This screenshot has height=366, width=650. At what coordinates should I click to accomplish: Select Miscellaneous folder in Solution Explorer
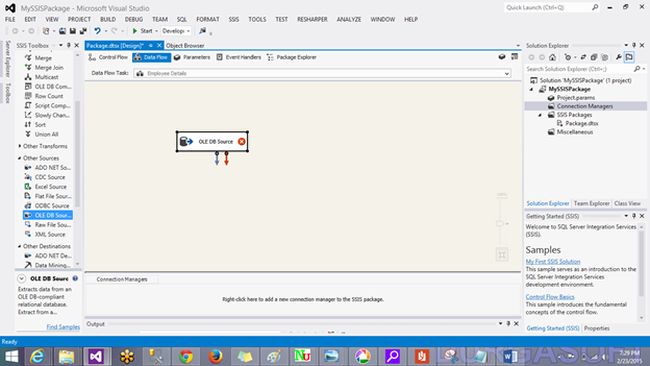575,132
